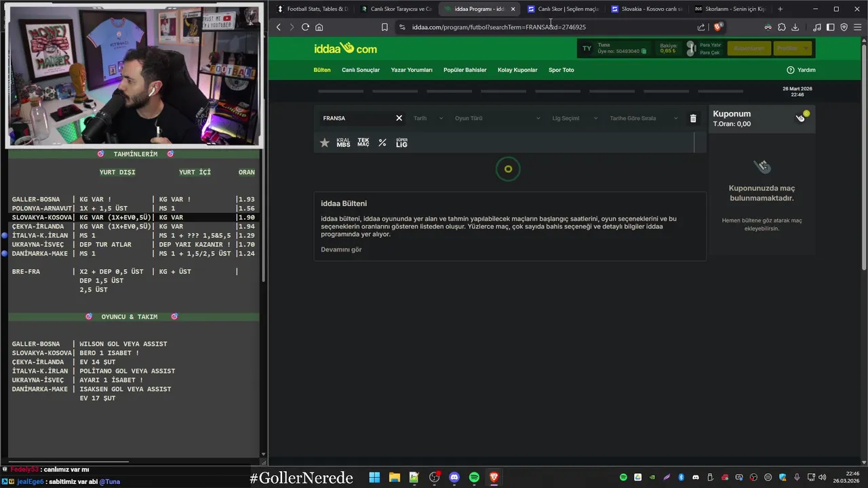Open the Oyun Türü dropdown
This screenshot has width=868, height=488.
498,118
